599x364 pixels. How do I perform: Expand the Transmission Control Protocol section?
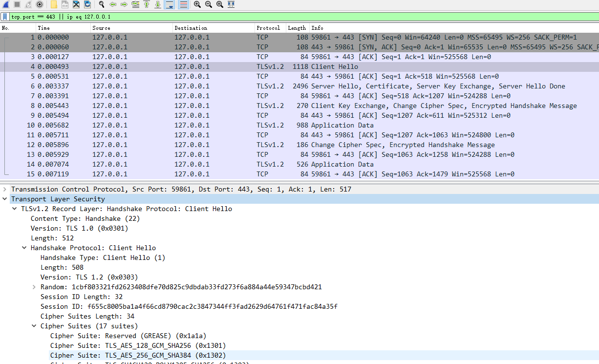[5, 189]
